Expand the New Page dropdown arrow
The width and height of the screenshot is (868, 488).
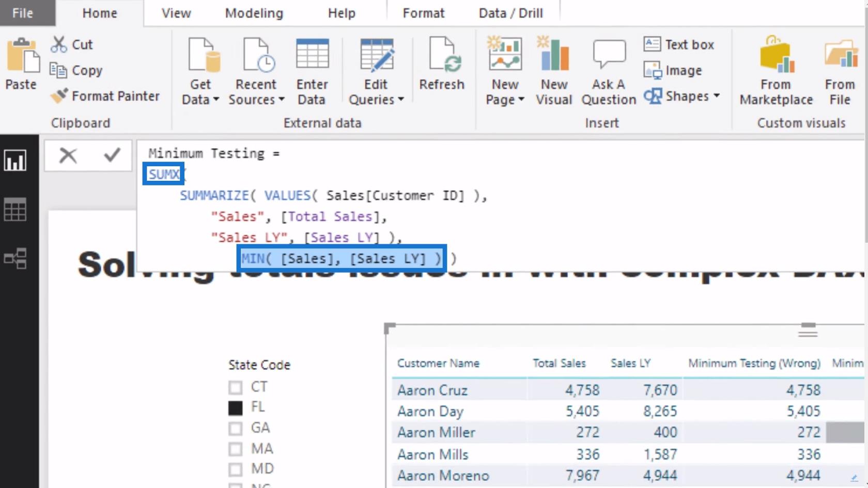521,99
